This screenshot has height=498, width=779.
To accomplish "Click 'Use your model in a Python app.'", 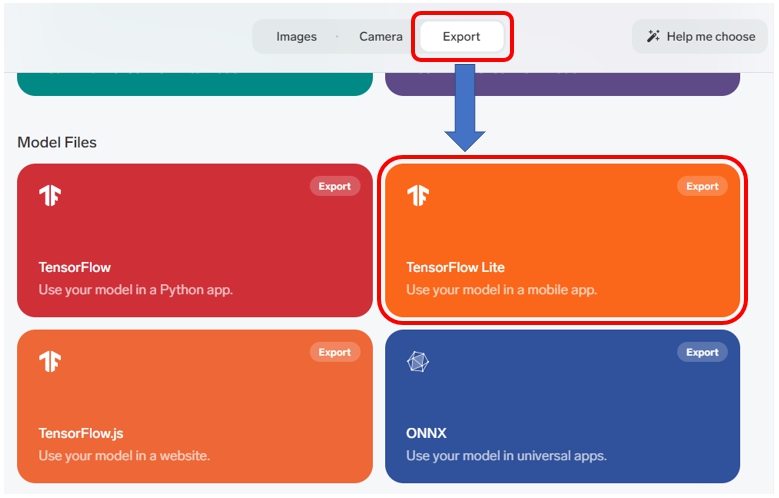I will (136, 290).
